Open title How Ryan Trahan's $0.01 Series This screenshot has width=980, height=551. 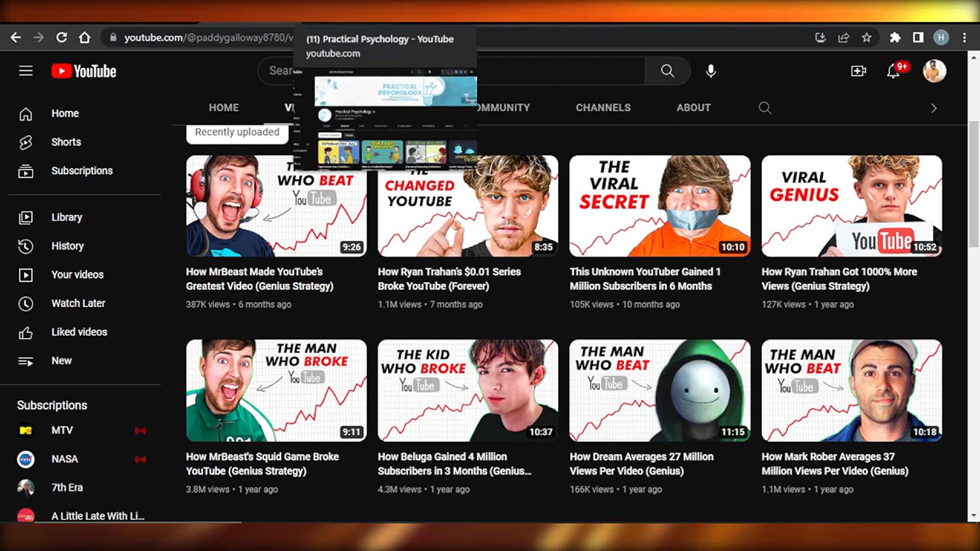pos(449,279)
